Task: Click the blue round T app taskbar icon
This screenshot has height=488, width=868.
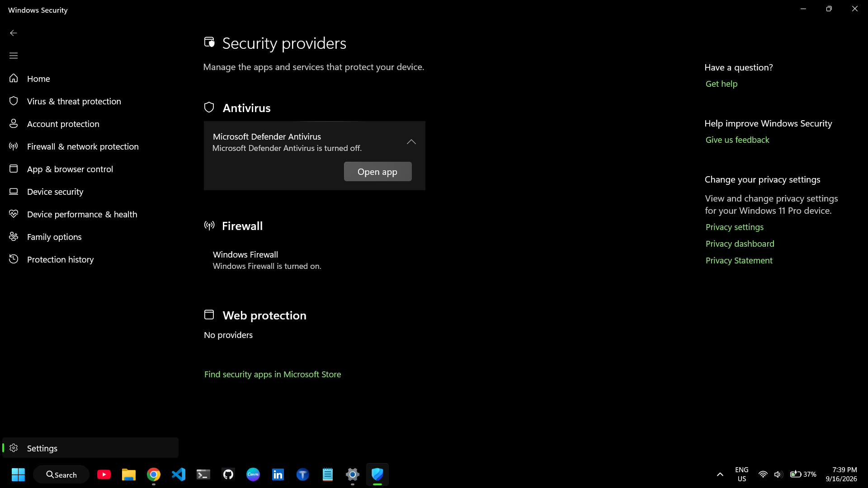Action: [303, 474]
